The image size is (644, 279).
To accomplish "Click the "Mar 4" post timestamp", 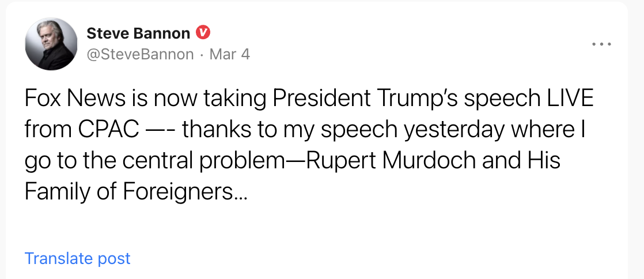I will tap(230, 54).
